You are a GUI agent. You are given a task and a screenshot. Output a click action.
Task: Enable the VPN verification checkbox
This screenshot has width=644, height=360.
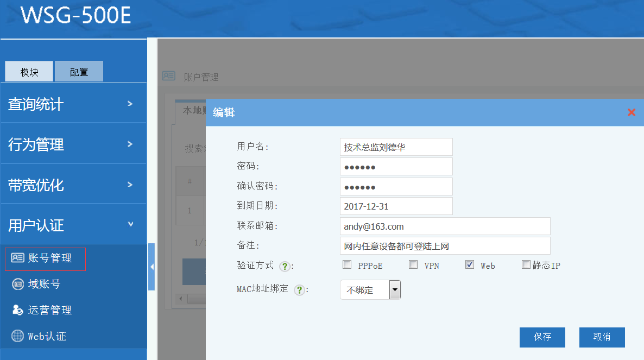(413, 265)
